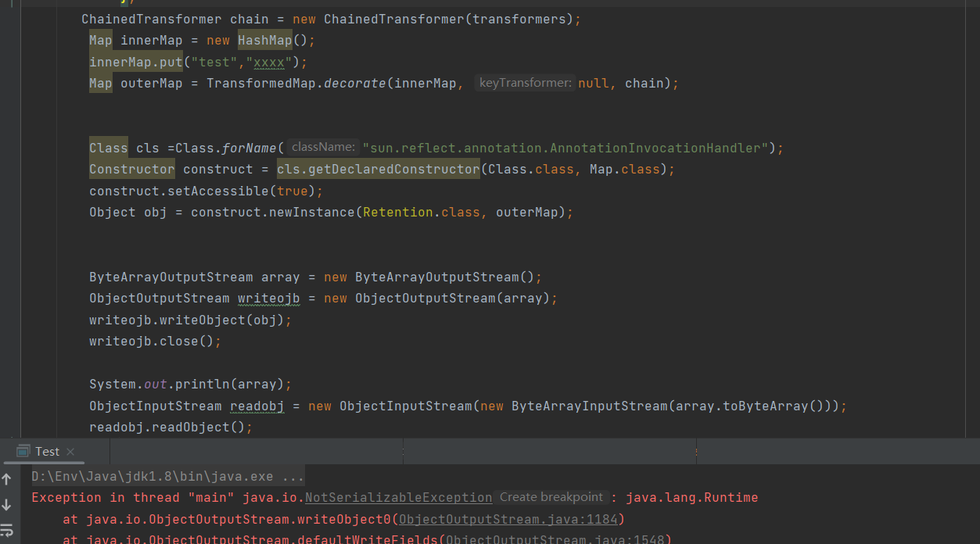This screenshot has width=980, height=544.
Task: Click java.lang.Runtime in the exception message
Action: 692,497
